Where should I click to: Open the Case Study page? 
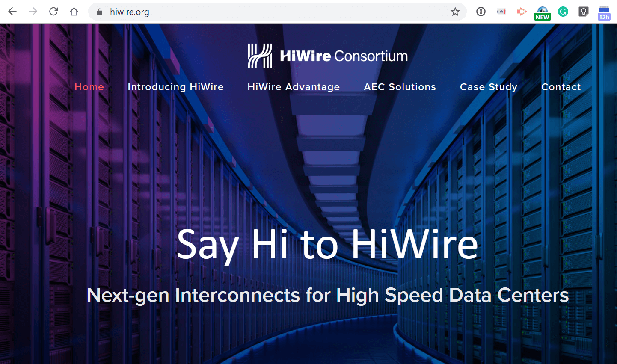point(488,87)
